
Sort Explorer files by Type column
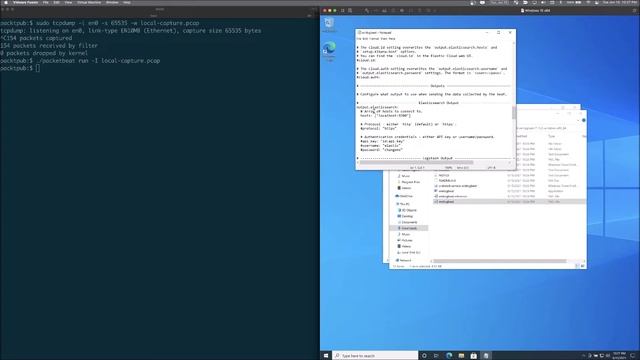coord(551,136)
